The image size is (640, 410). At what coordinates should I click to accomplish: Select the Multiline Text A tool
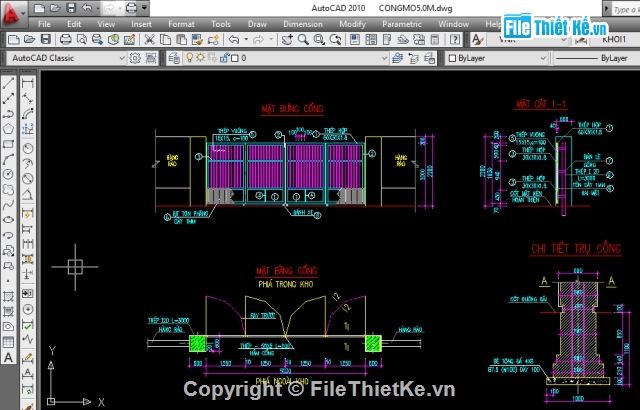pos(8,357)
